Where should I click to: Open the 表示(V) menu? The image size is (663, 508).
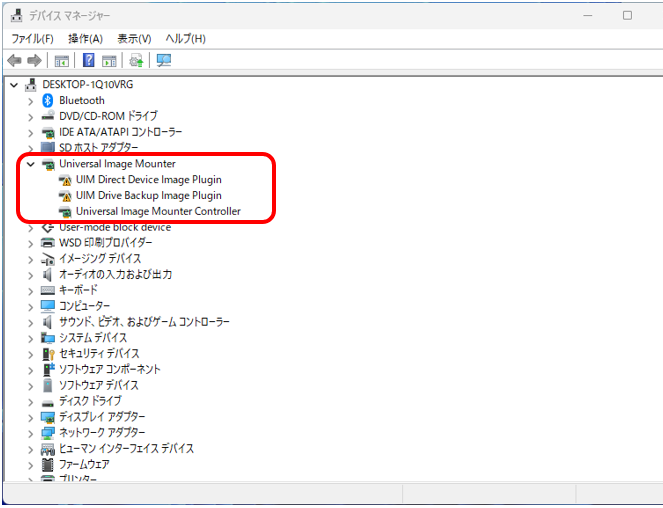tap(134, 39)
